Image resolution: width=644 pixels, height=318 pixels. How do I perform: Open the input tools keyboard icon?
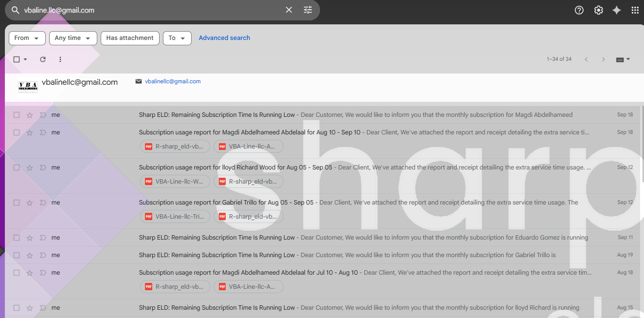point(620,59)
